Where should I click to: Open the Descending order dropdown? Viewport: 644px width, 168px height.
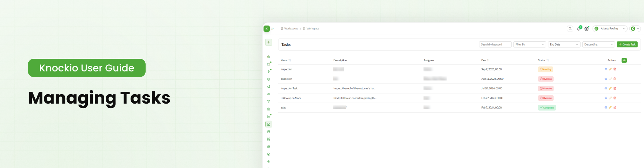(598, 44)
